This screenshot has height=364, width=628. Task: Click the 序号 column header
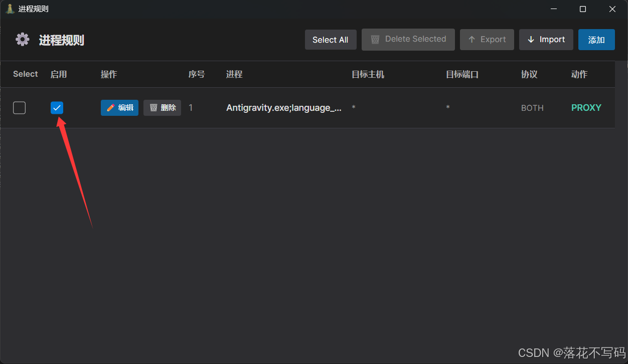tap(197, 74)
